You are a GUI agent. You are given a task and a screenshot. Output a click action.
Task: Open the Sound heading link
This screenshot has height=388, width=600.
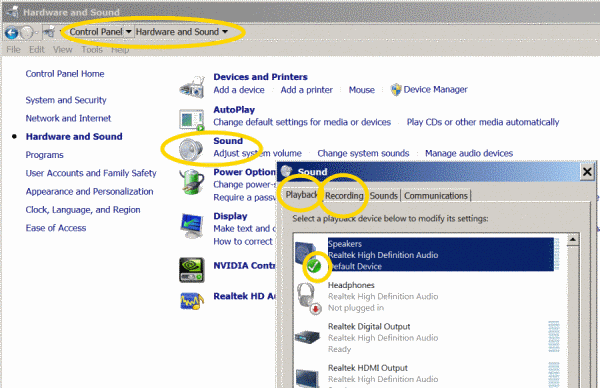tap(228, 141)
